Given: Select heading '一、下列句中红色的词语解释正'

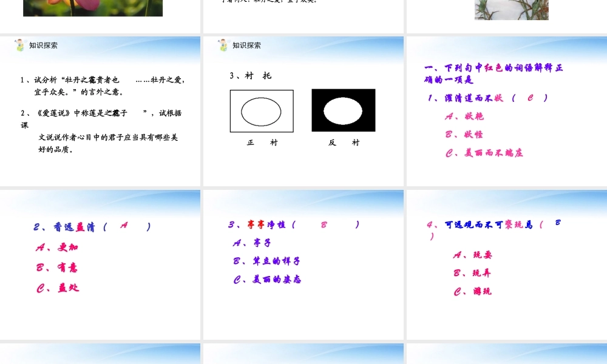Looking at the screenshot, I should (493, 68).
